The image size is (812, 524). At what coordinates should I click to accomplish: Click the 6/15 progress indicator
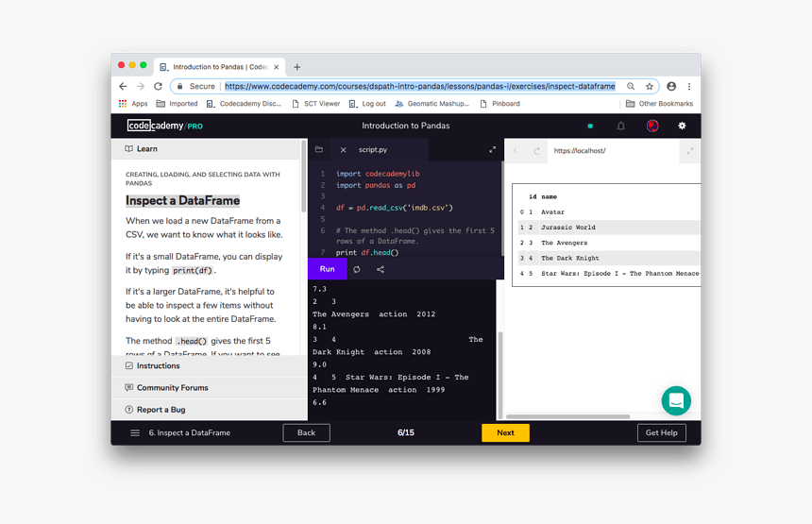406,432
